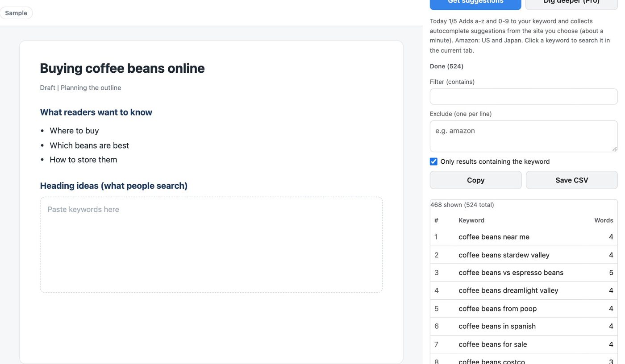Click the Buying coffee beans online title
This screenshot has width=625, height=364.
click(122, 68)
